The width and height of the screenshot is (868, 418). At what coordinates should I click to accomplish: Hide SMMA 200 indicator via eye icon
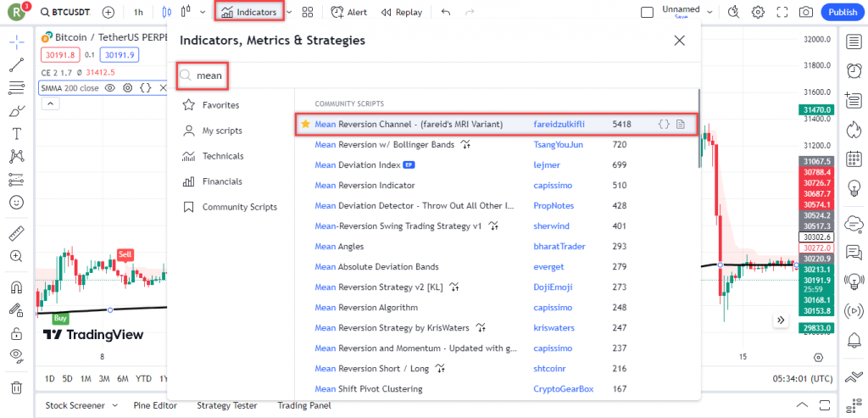[x=110, y=88]
